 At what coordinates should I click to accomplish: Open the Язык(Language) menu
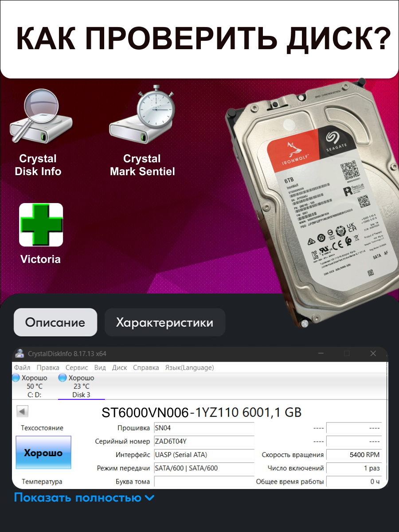point(189,368)
